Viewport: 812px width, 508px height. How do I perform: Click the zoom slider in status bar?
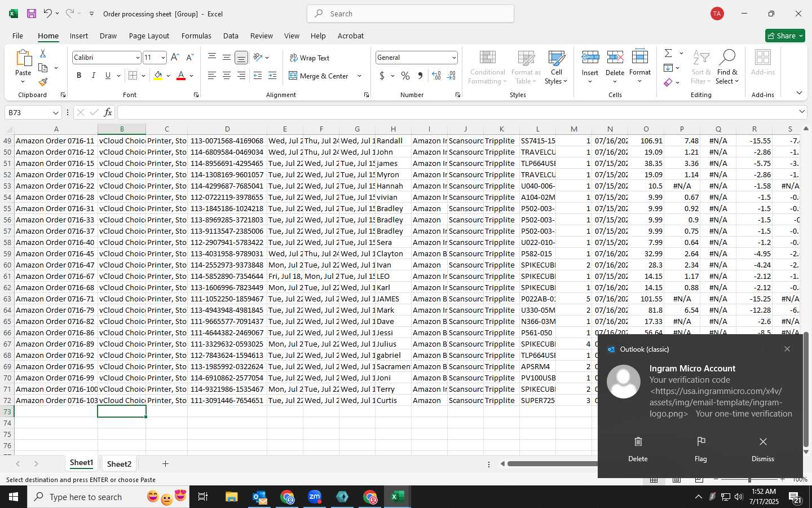click(x=749, y=479)
